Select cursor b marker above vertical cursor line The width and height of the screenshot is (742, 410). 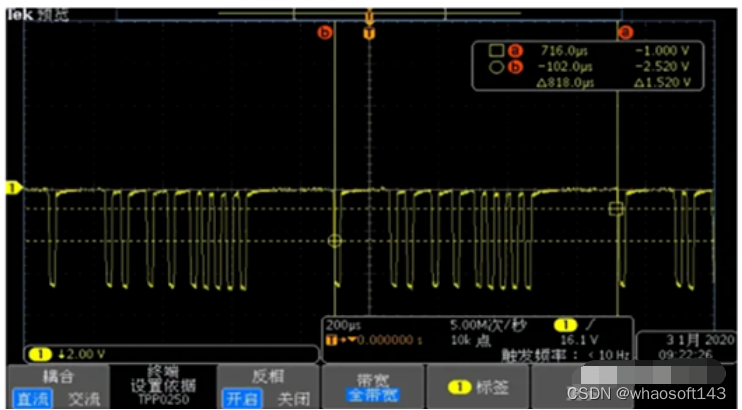[325, 33]
